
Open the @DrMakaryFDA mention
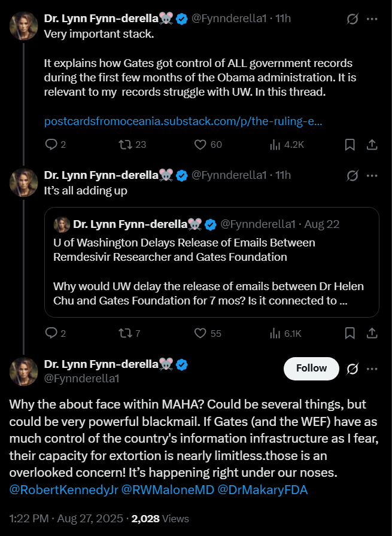pos(262,489)
